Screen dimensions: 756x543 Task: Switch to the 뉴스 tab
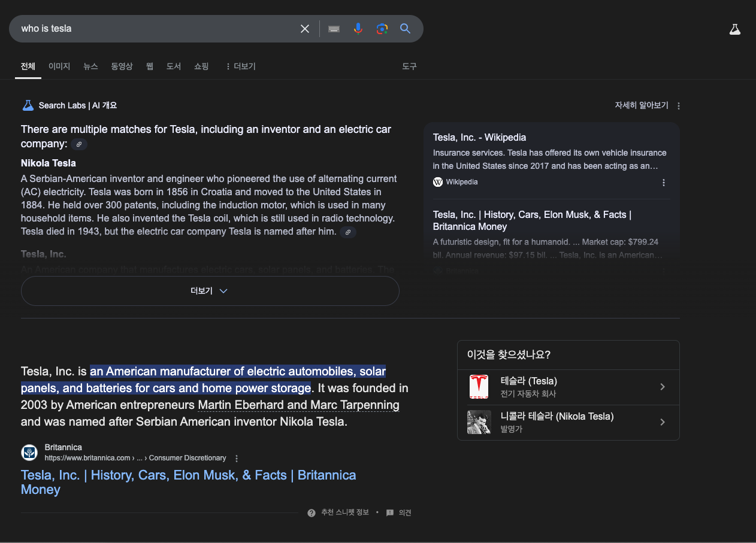click(x=90, y=66)
